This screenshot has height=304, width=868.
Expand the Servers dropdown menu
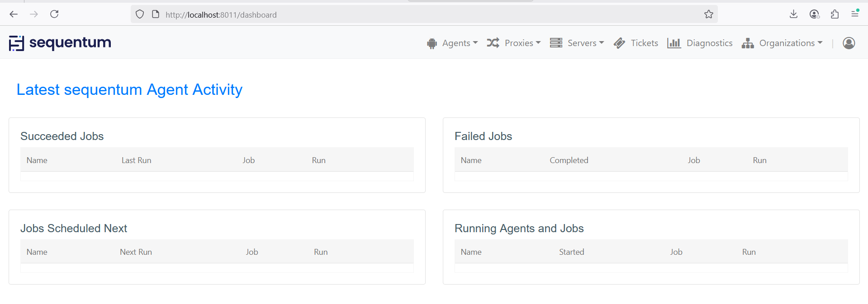[x=585, y=43]
